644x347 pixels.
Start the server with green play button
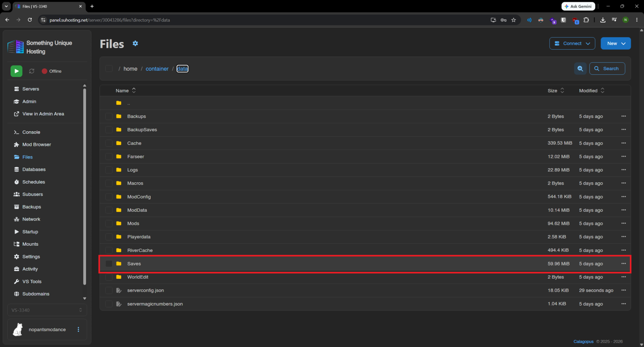point(16,71)
